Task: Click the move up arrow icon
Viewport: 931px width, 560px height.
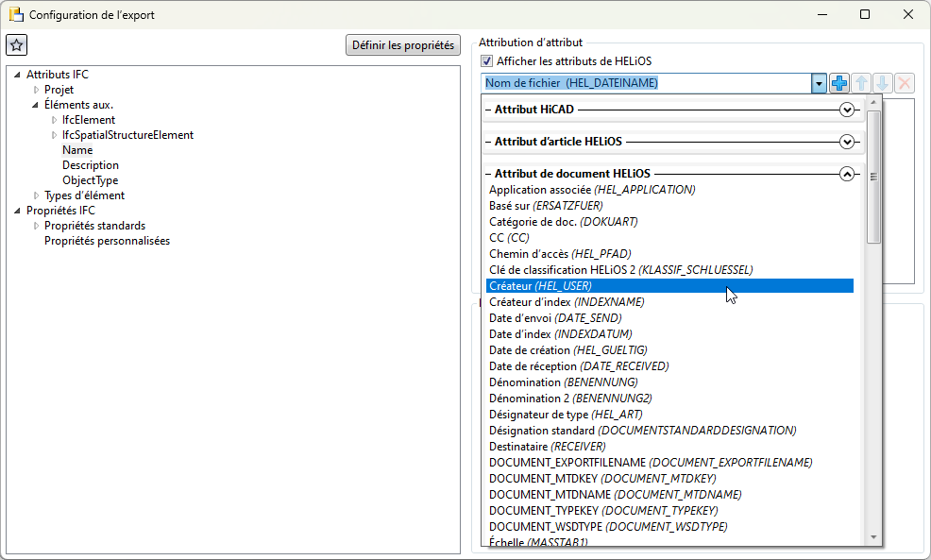Action: pyautogui.click(x=861, y=83)
